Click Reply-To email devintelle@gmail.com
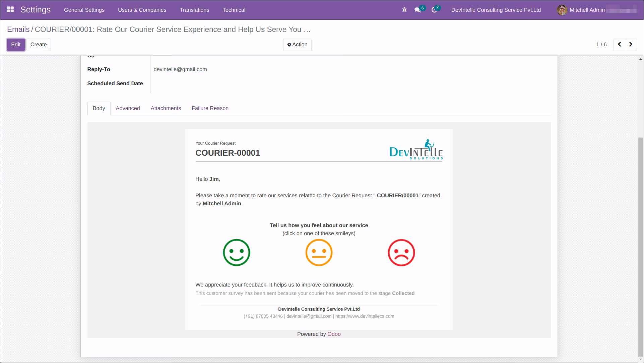This screenshot has width=644, height=363. (180, 69)
